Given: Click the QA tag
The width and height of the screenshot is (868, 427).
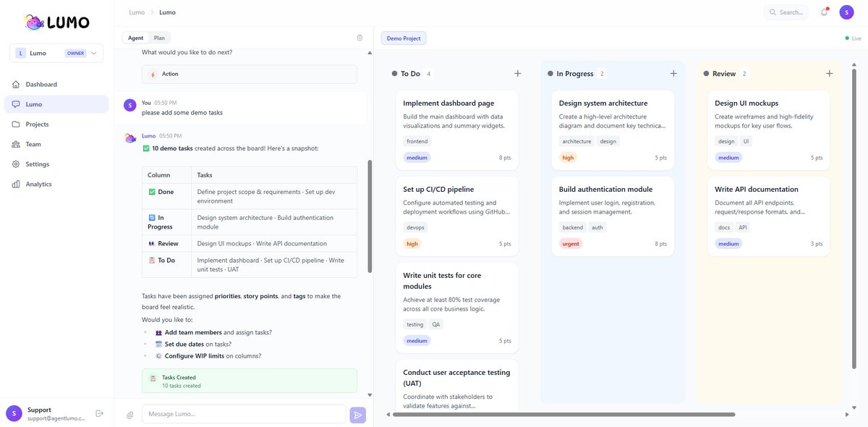Looking at the screenshot, I should click(436, 324).
